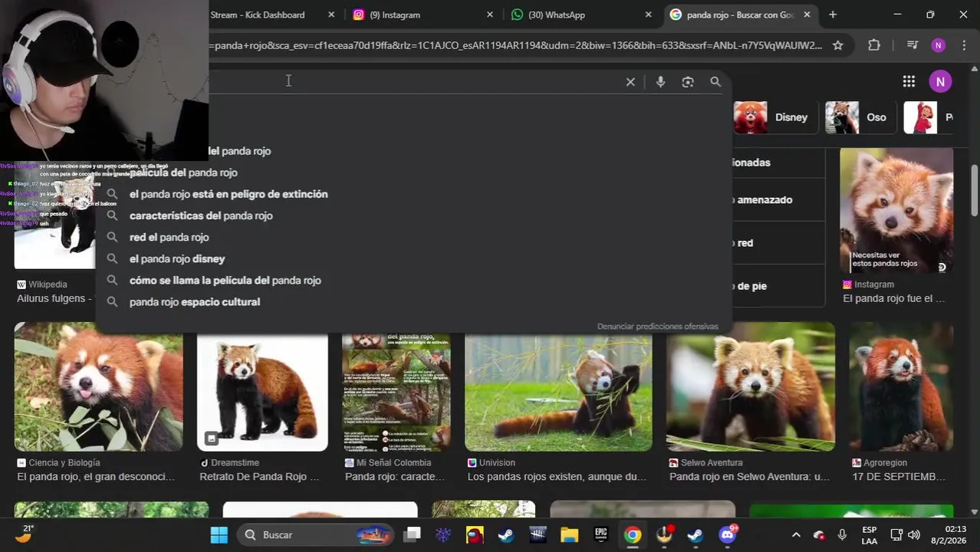Bookmark this page with the star icon

tap(838, 45)
